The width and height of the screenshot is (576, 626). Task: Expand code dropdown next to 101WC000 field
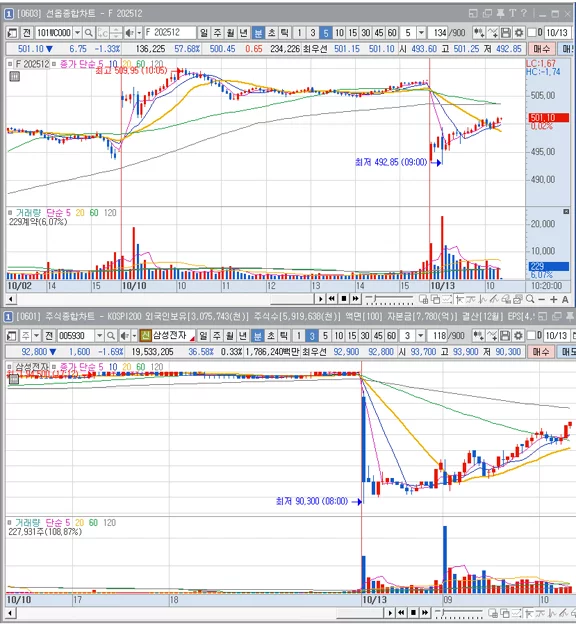click(x=77, y=33)
